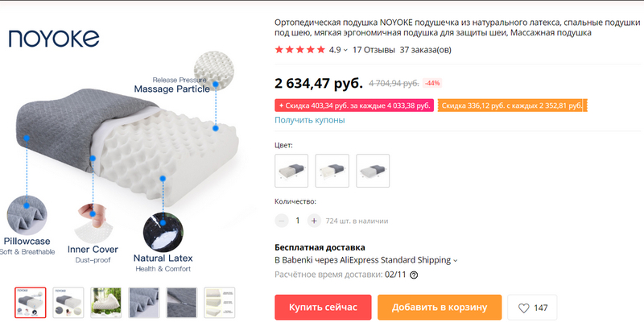Image resolution: width=644 pixels, height=331 pixels.
Task: Select the second product thumbnail
Action: click(x=68, y=303)
